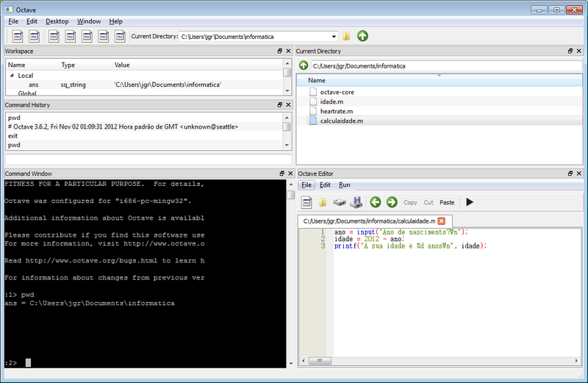
Task: Sort files by the Name column header
Action: (440, 80)
